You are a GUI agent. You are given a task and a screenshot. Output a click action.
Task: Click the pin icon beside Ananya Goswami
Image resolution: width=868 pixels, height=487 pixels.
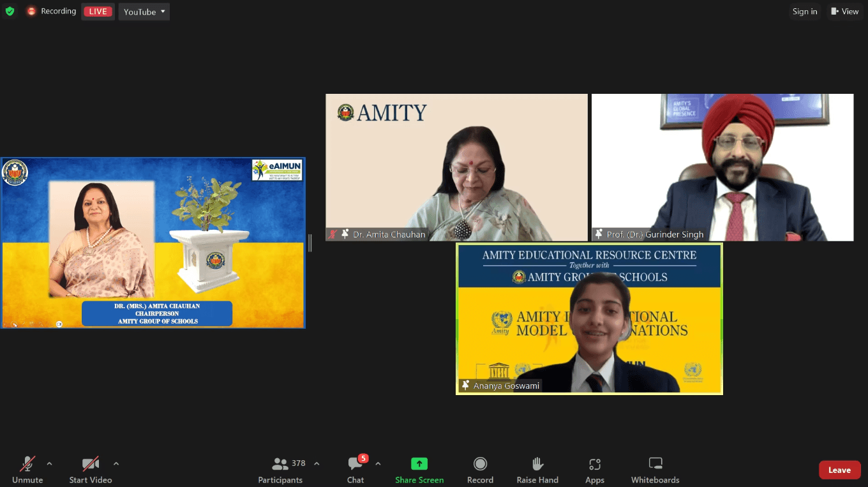tap(466, 386)
